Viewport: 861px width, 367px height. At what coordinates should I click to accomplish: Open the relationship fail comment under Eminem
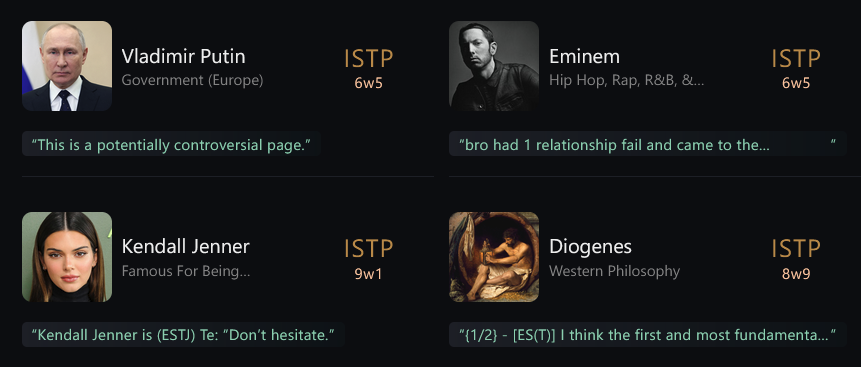click(648, 145)
